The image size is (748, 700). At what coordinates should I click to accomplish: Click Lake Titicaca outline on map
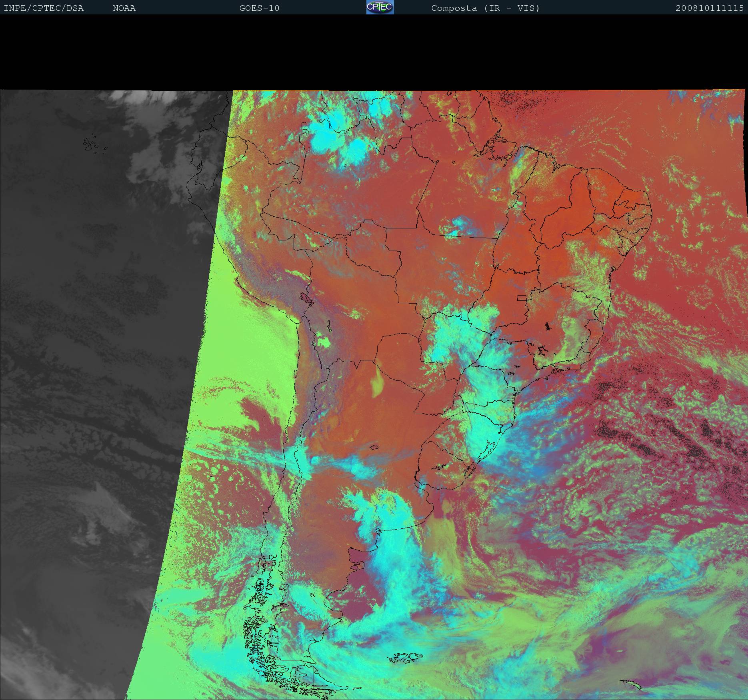(x=306, y=298)
